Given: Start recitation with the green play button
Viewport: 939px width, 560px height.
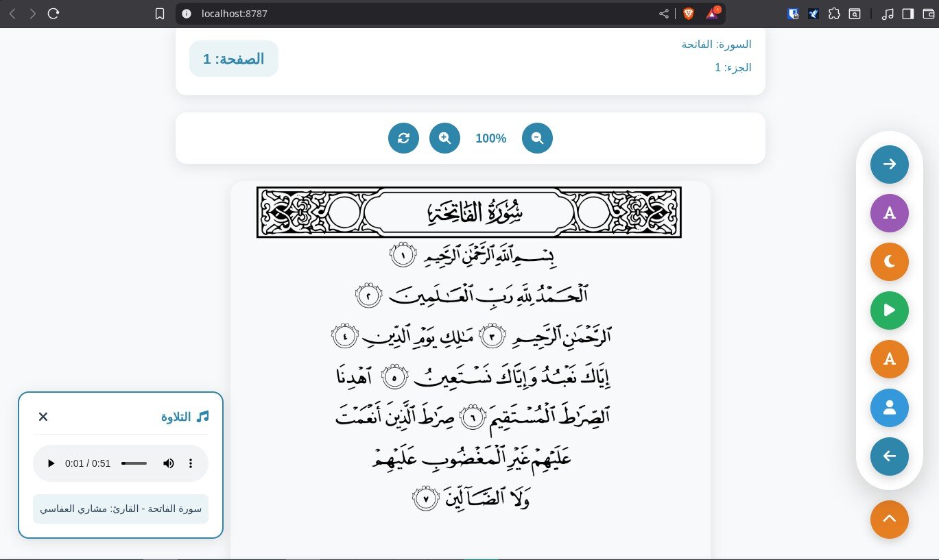Looking at the screenshot, I should (889, 311).
